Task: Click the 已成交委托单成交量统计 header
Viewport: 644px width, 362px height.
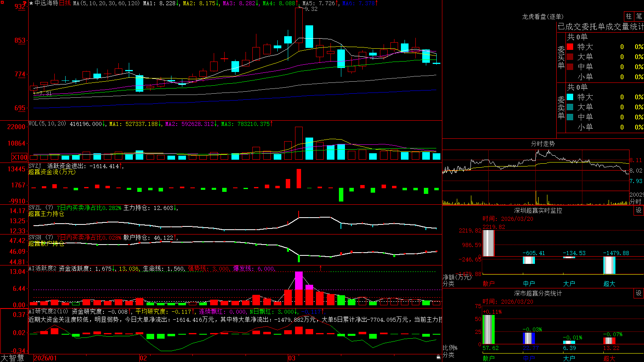Action: point(601,27)
